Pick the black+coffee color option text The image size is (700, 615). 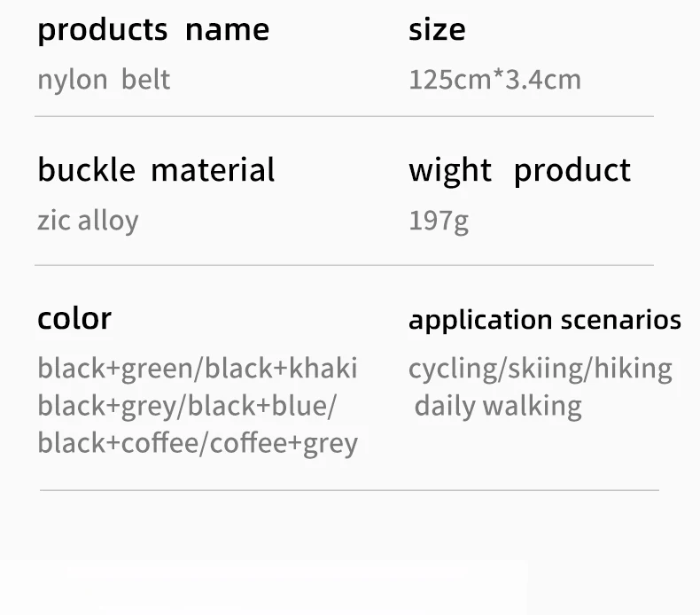[x=119, y=443]
